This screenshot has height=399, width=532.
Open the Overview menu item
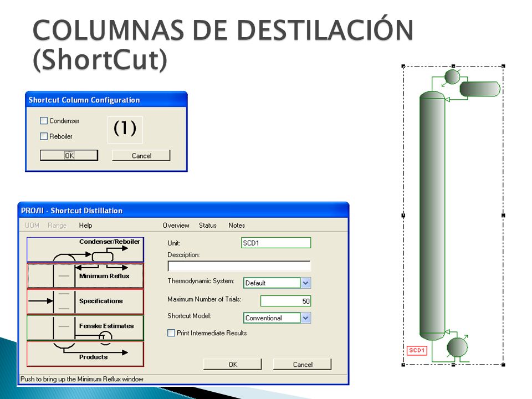(x=176, y=226)
